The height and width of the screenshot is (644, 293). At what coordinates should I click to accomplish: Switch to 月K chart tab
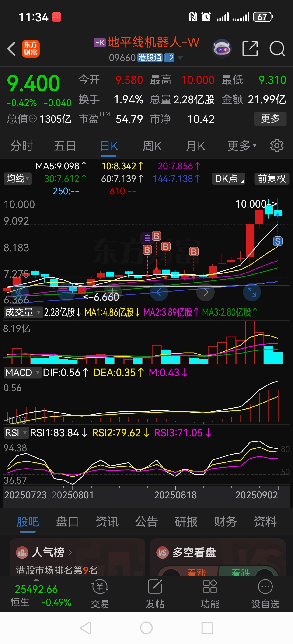(x=195, y=146)
